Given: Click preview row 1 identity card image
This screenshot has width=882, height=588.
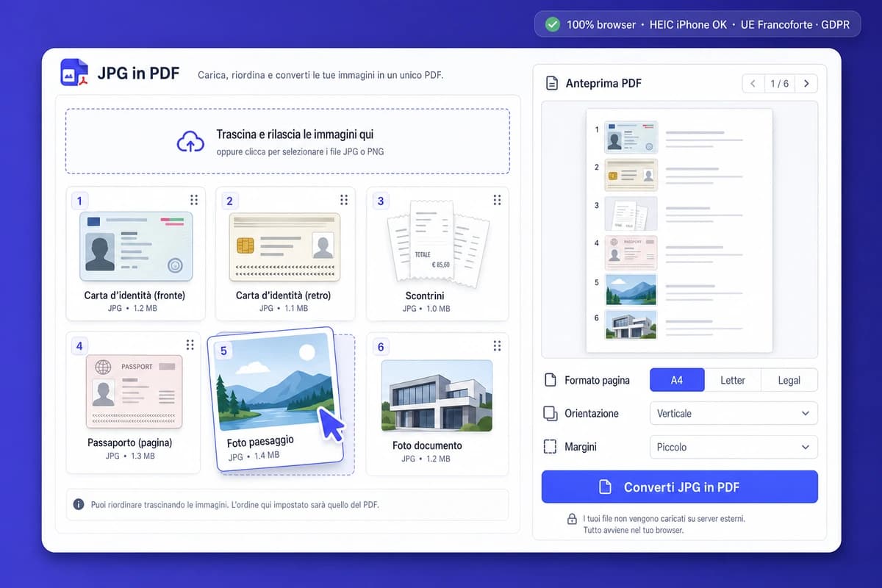Looking at the screenshot, I should (x=631, y=137).
